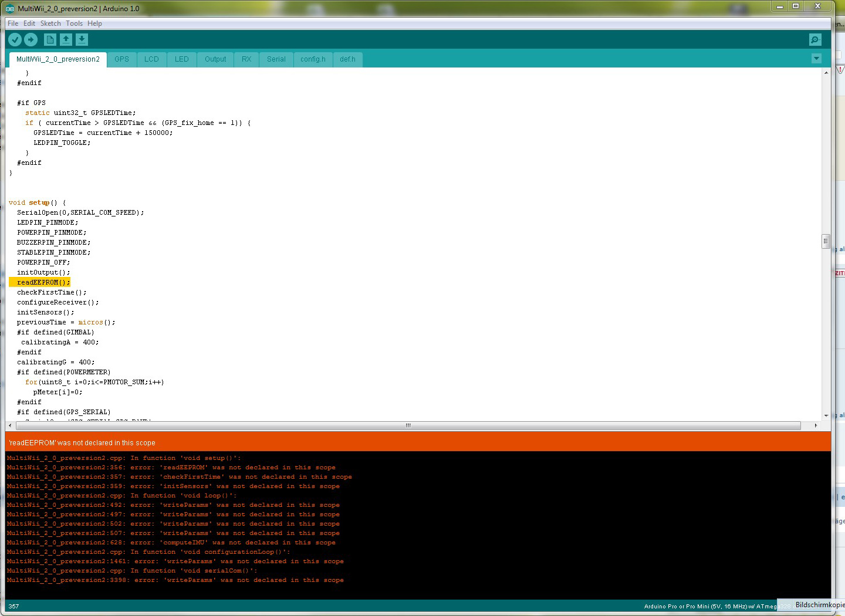Switch to the GPS tab
Screen dimensions: 845x616
click(121, 59)
